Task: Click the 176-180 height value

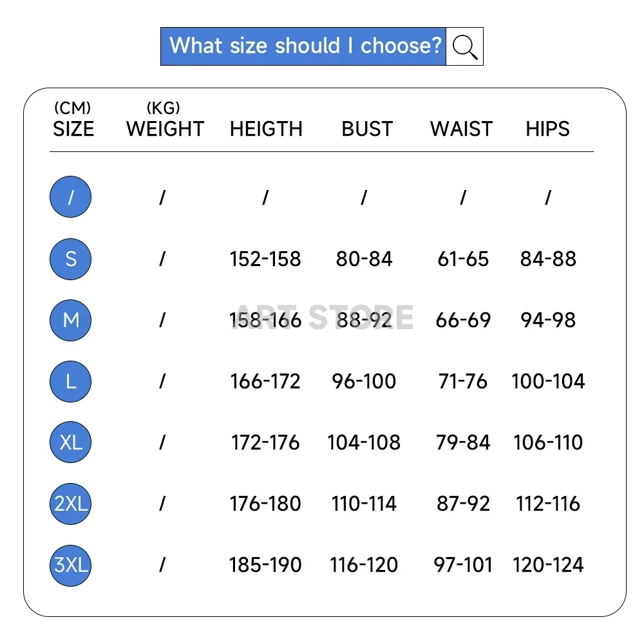Action: pyautogui.click(x=265, y=504)
